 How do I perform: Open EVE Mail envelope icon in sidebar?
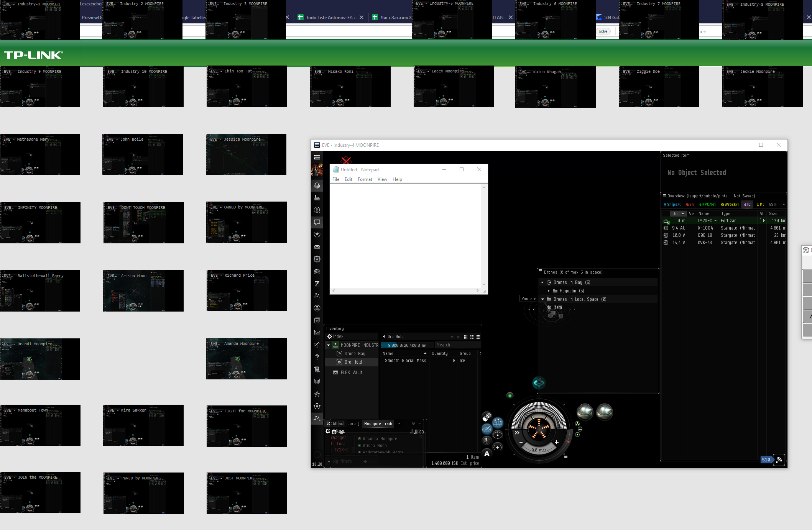[x=317, y=247]
